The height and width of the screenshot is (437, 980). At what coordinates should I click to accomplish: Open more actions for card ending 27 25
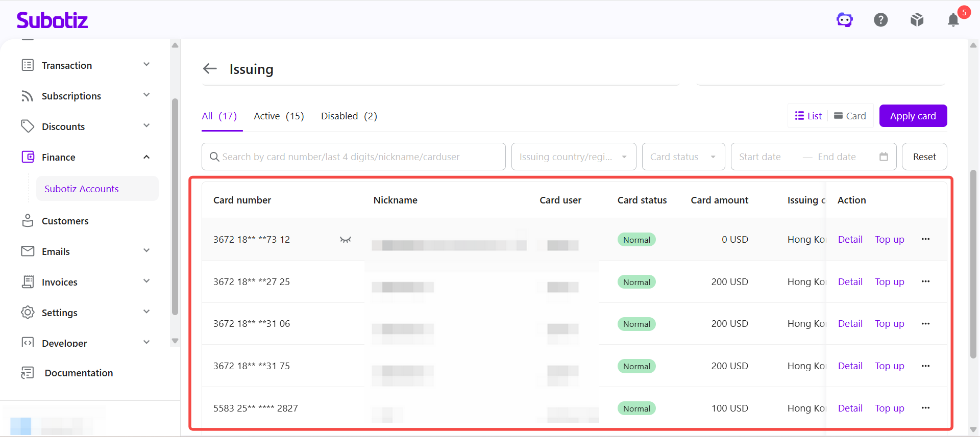926,281
